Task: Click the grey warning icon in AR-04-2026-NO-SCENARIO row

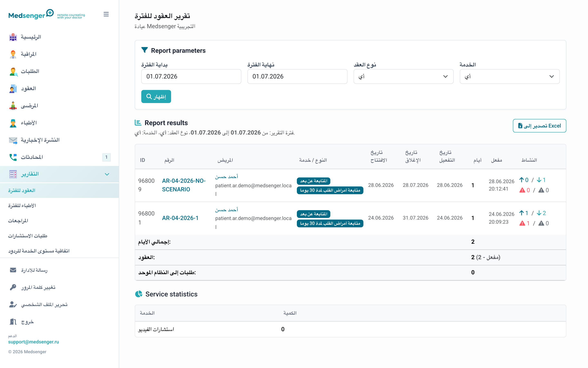Action: [541, 190]
